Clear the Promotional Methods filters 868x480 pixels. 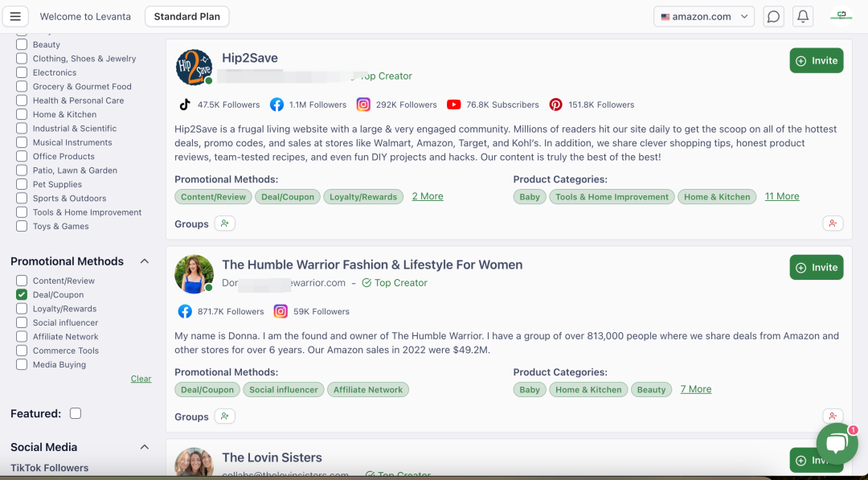pyautogui.click(x=141, y=379)
